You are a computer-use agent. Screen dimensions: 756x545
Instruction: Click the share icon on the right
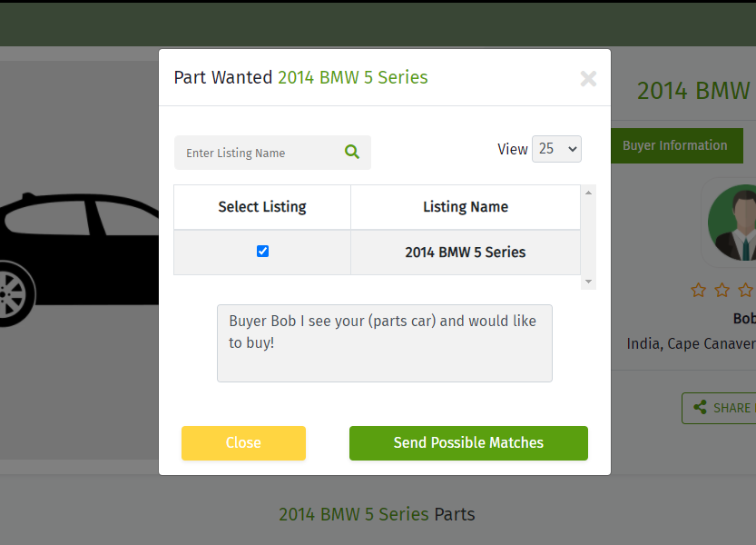700,408
